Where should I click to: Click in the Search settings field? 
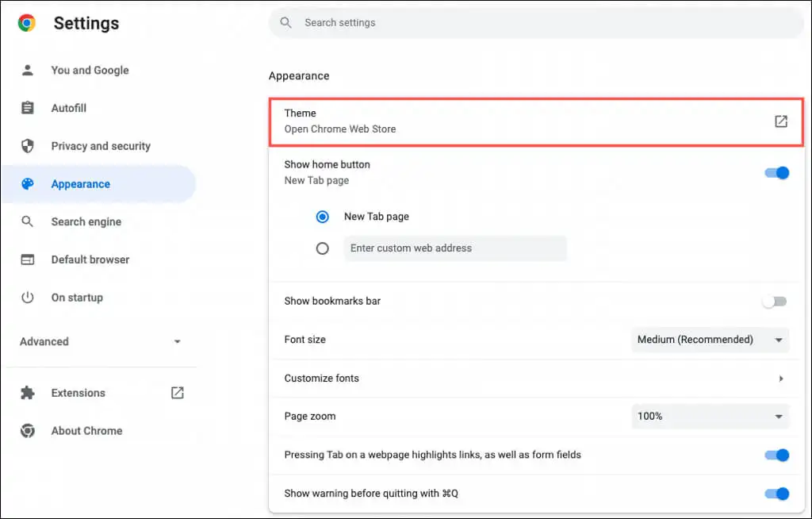537,23
